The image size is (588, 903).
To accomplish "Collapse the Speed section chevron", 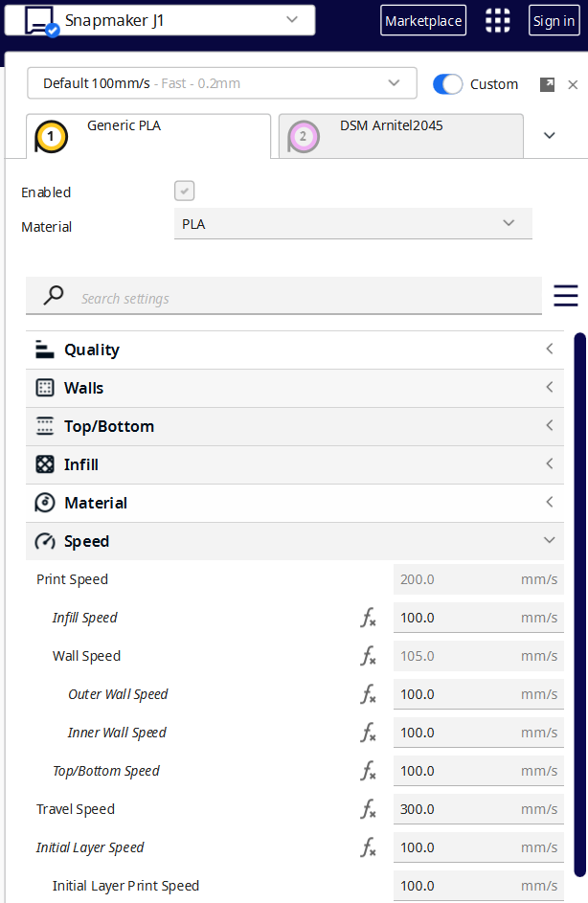I will tap(549, 540).
